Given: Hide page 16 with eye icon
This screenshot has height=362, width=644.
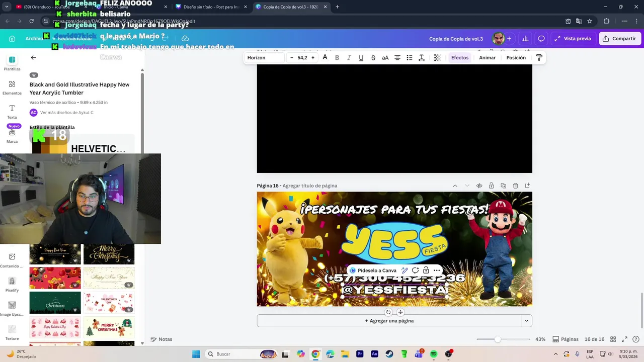Looking at the screenshot, I should pyautogui.click(x=479, y=186).
